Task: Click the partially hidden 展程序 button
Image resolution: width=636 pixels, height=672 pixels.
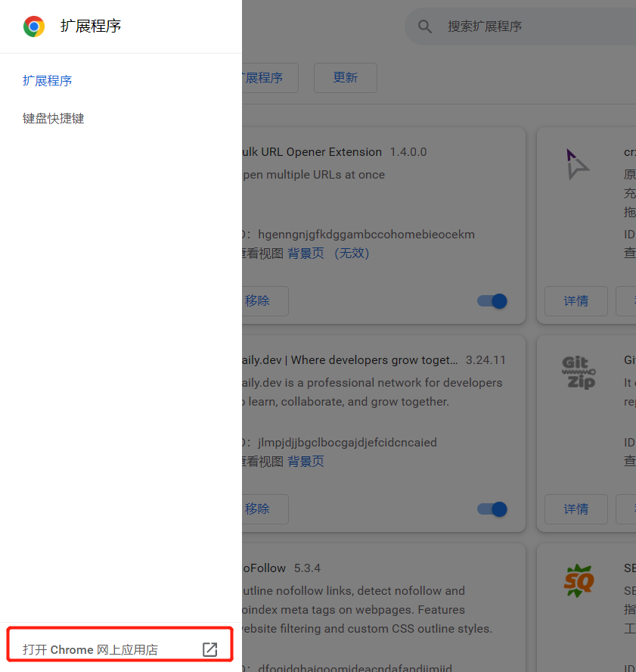Action: coord(270,78)
